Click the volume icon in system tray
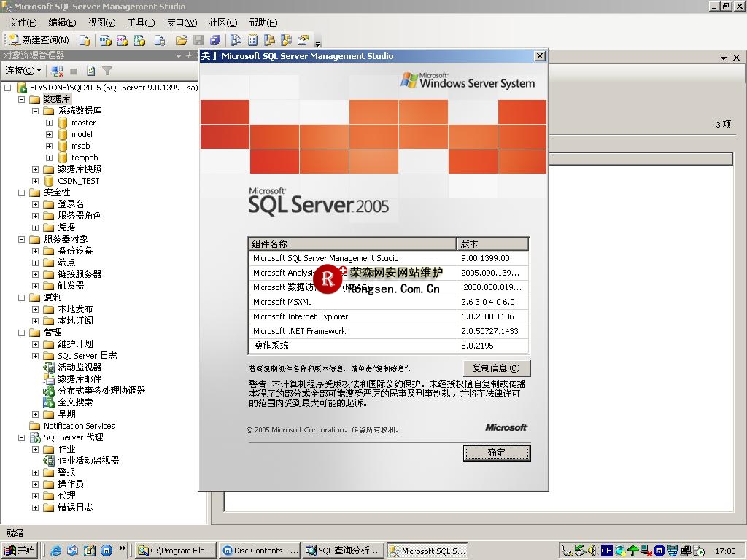 pos(591,550)
